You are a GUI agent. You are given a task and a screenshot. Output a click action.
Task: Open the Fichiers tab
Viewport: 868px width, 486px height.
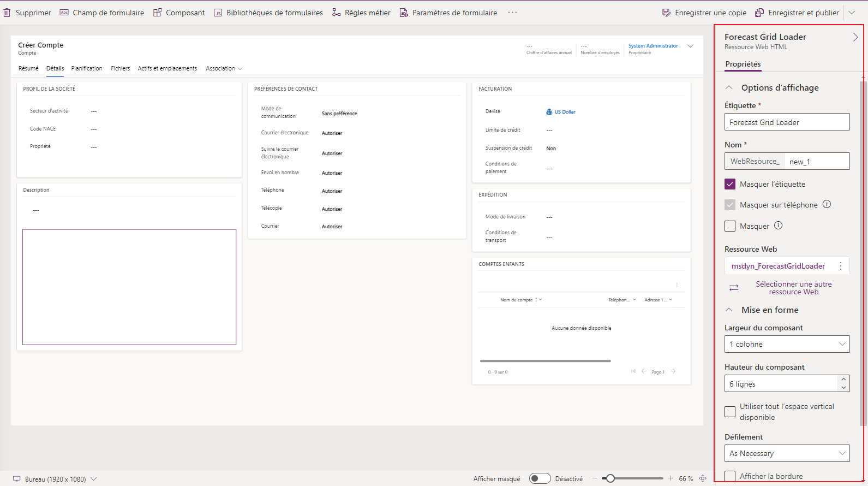[x=120, y=68]
